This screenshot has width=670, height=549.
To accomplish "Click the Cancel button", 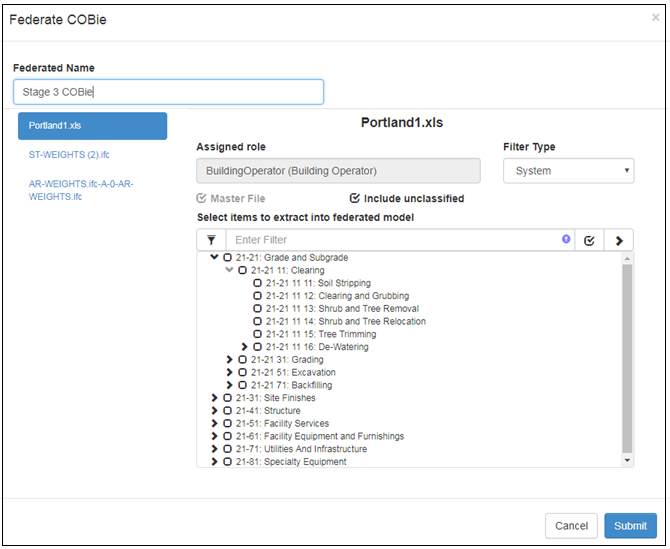I will (x=571, y=526).
